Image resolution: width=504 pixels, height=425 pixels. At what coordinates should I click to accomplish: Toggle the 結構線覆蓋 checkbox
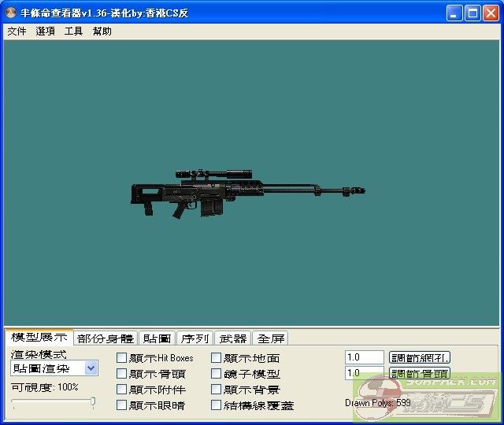[x=216, y=405]
